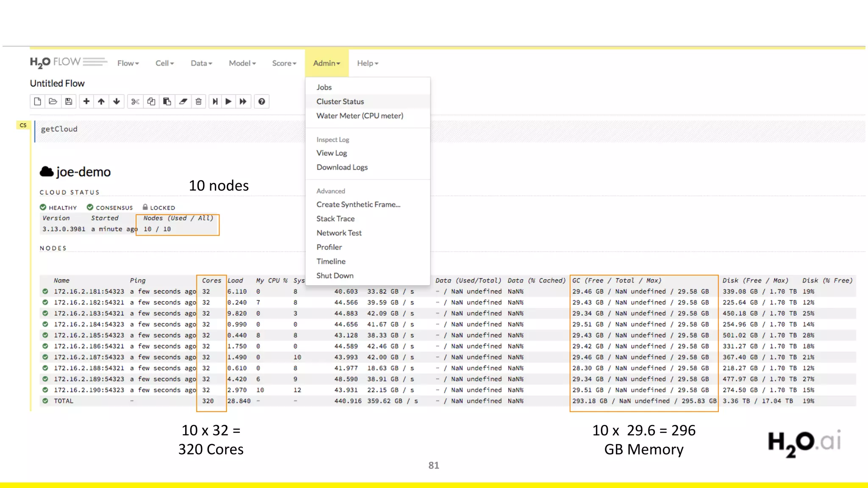Paste cell using clipboard icon
868x488 pixels.
tap(167, 101)
